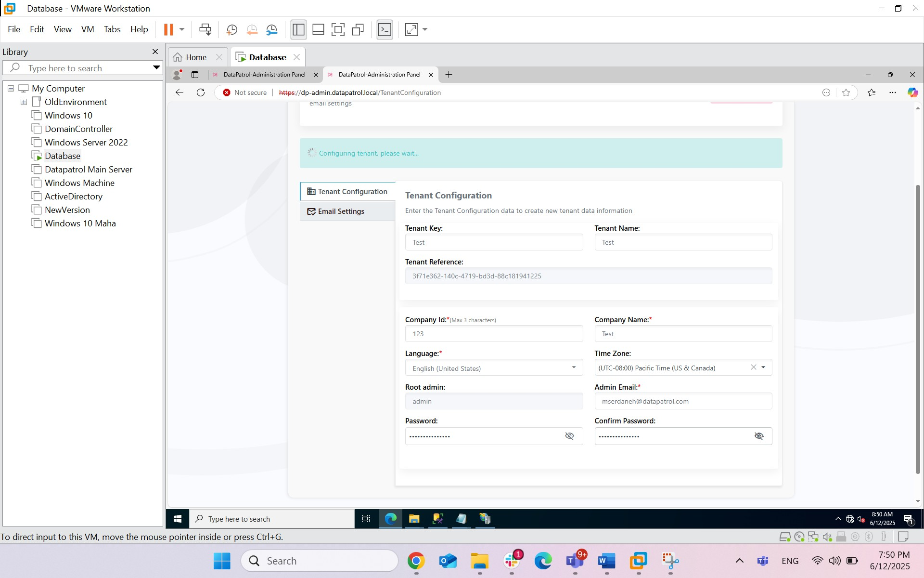The width and height of the screenshot is (924, 578).
Task: Expand the Time Zone dropdown arrow
Action: click(x=763, y=368)
